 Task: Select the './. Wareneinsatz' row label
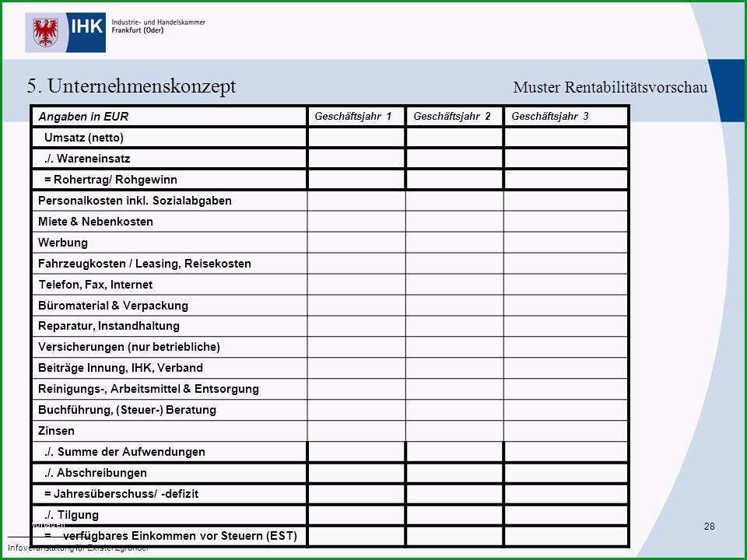(87, 159)
